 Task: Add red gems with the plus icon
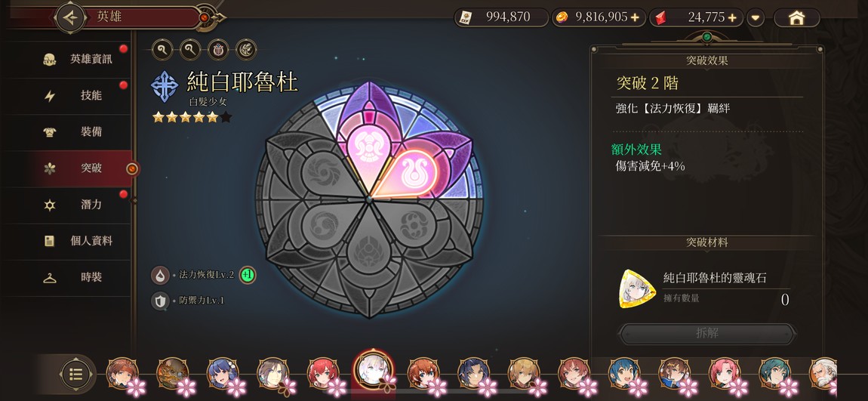click(732, 17)
